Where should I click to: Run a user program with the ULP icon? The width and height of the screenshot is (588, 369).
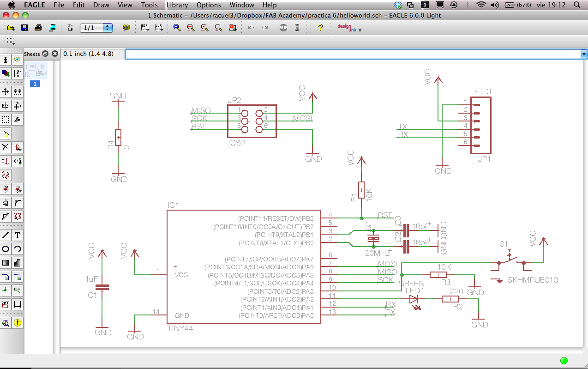pyautogui.click(x=159, y=28)
